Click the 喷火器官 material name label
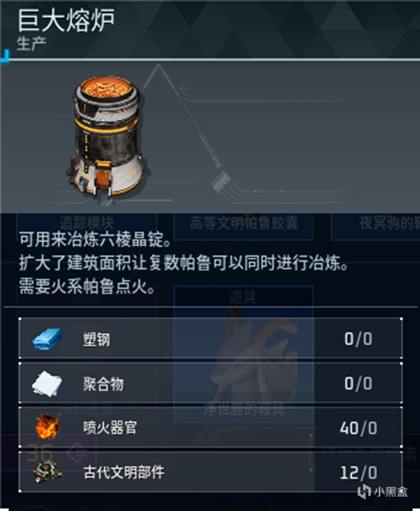 tap(110, 428)
